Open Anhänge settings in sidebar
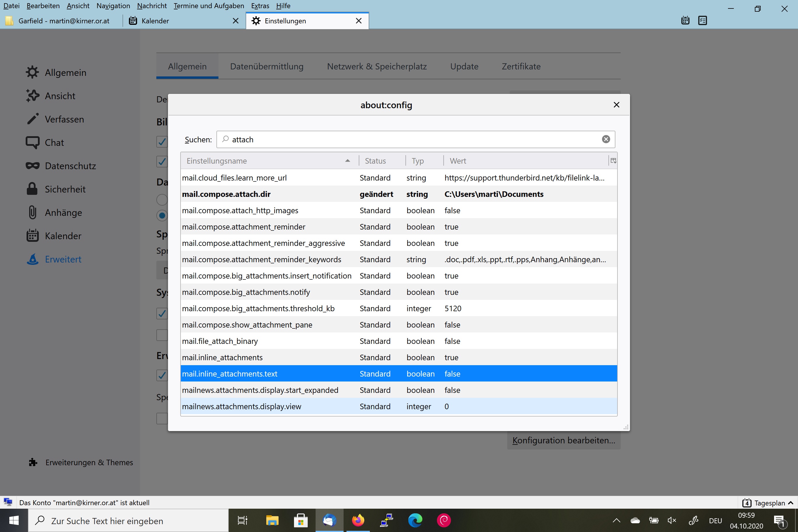The image size is (798, 532). [63, 213]
